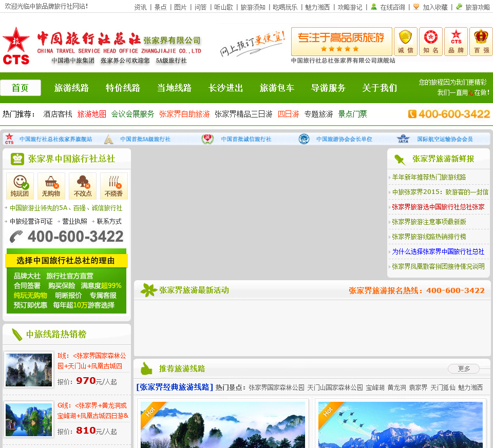
Task: Open the I线 张家界国家森林公园 route link
Action: click(x=92, y=361)
